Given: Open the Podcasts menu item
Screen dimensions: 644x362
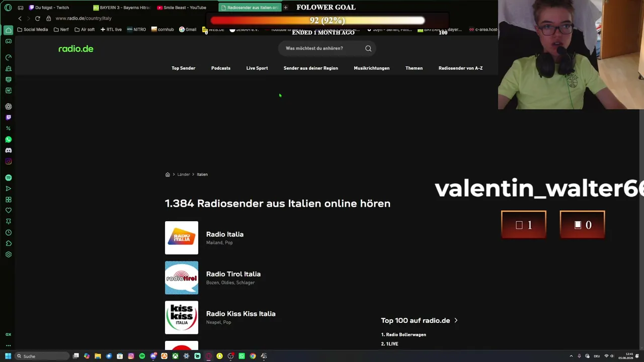Looking at the screenshot, I should tap(221, 68).
